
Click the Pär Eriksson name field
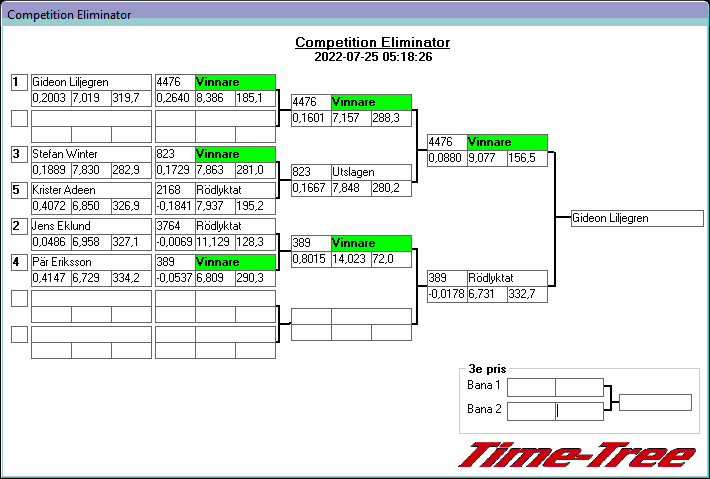click(x=91, y=262)
